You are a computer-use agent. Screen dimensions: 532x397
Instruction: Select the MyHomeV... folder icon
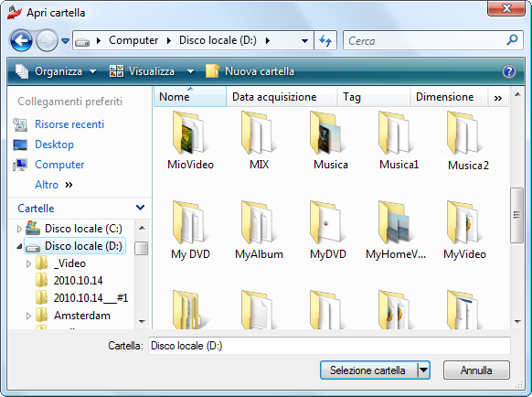pyautogui.click(x=395, y=223)
